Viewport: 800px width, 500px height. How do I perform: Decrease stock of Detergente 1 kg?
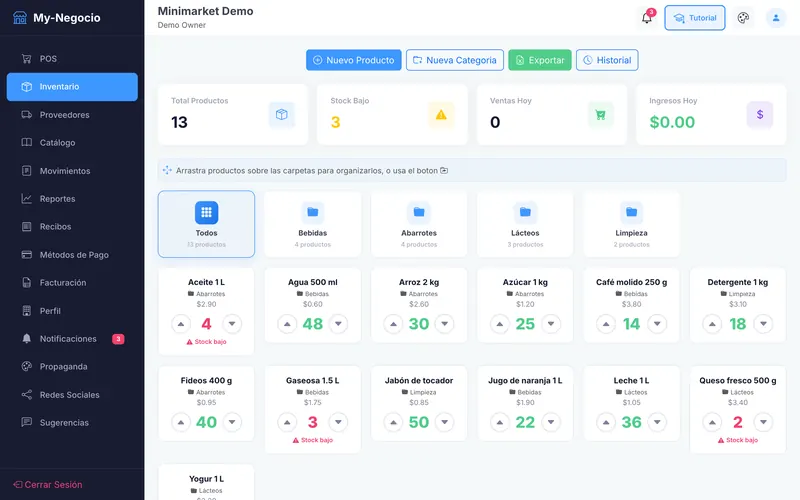(763, 323)
